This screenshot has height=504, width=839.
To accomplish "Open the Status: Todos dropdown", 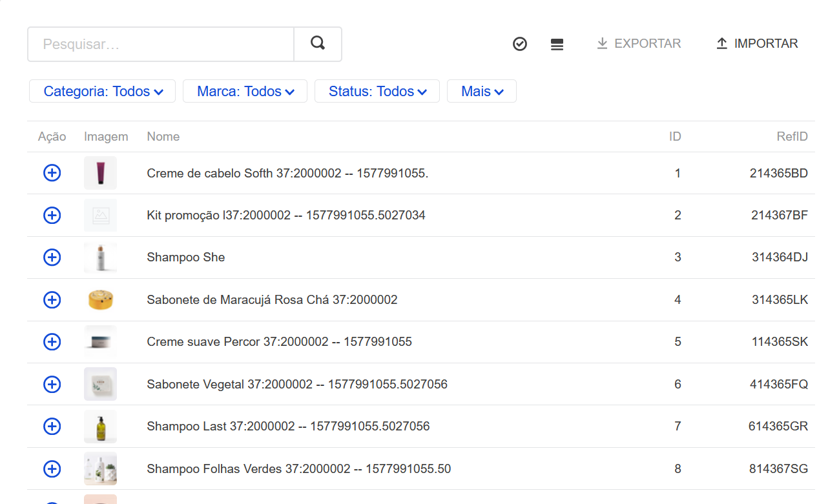I will tap(377, 92).
